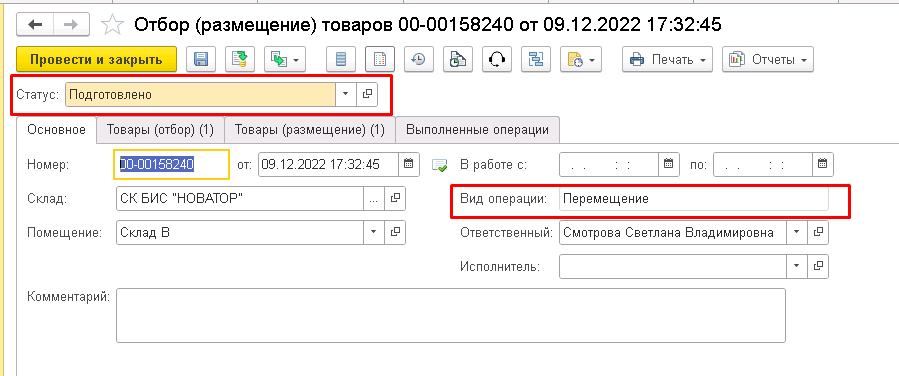The image size is (899, 376).
Task: Expand the Ответственный dropdown
Action: coord(796,233)
